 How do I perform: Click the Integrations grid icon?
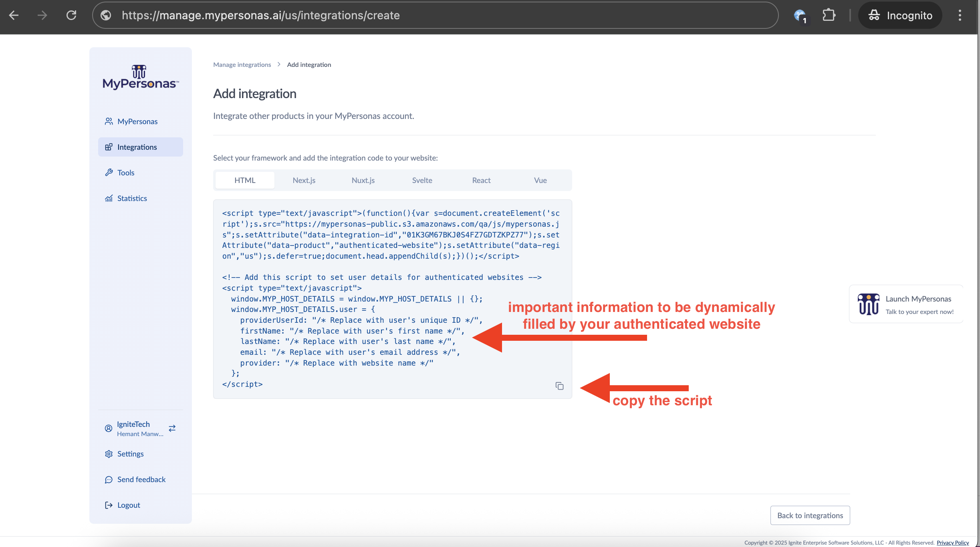pyautogui.click(x=109, y=147)
